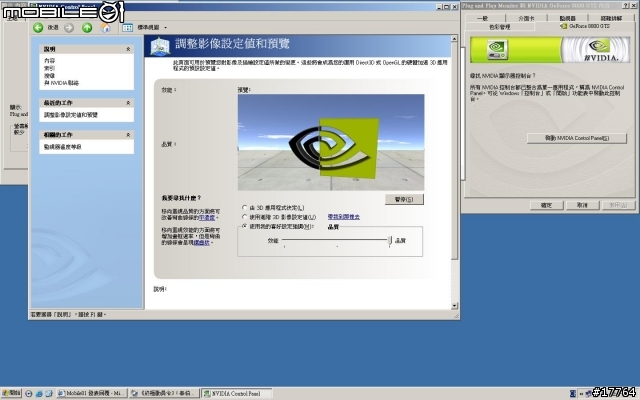The width and height of the screenshot is (640, 400).
Task: Confirm with 確定 in properties dialog
Action: [547, 205]
